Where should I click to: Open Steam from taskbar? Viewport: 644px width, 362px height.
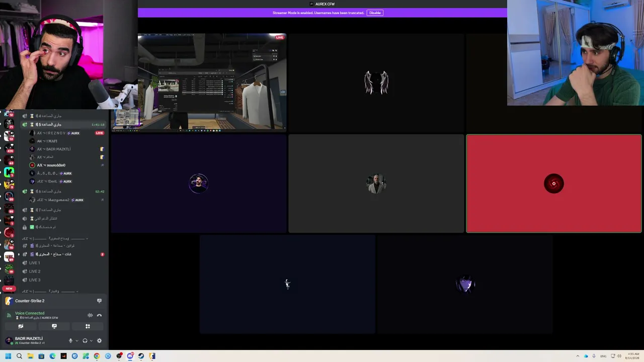point(141,356)
